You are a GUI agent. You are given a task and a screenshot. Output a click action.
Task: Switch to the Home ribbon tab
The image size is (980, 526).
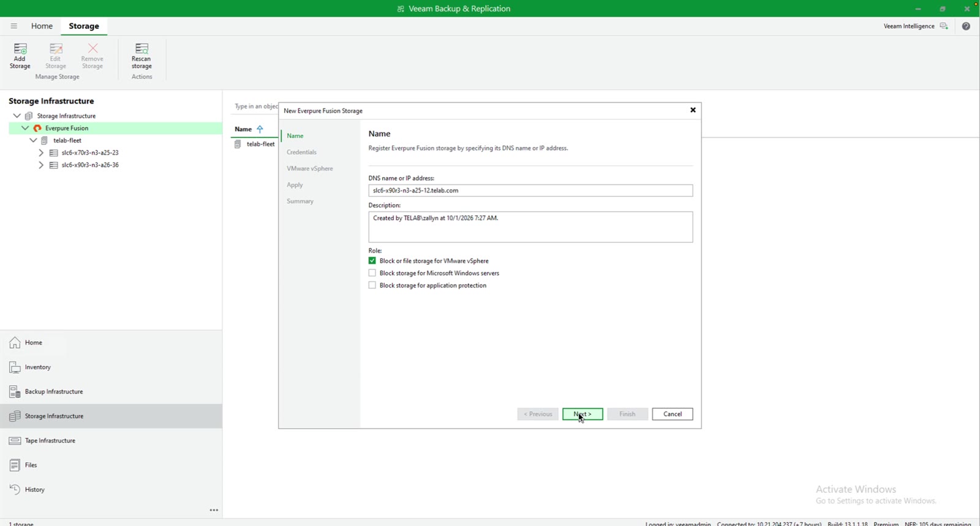point(42,26)
